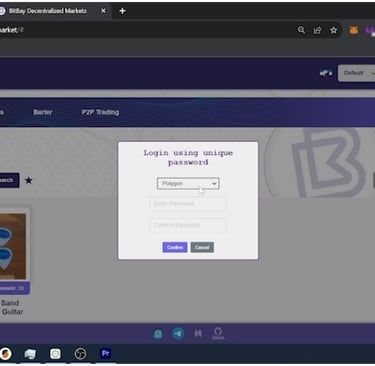Open a new browser tab
Viewport: 375px width, 366px height.
122,11
